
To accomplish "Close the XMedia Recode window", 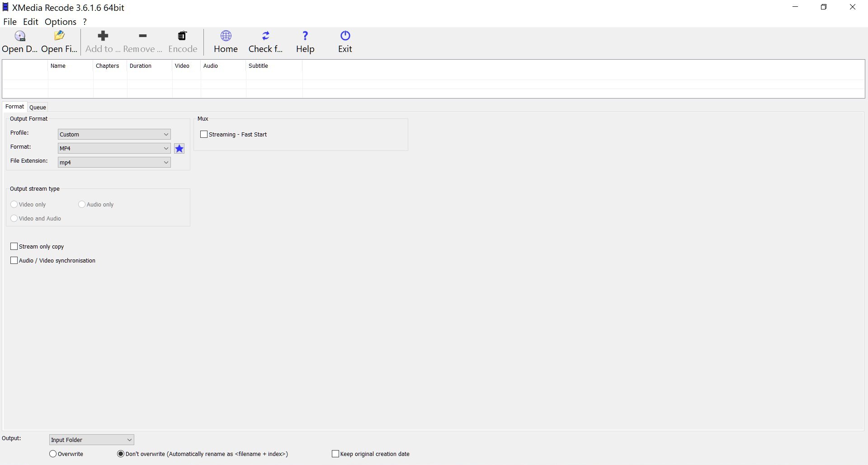I will point(853,7).
